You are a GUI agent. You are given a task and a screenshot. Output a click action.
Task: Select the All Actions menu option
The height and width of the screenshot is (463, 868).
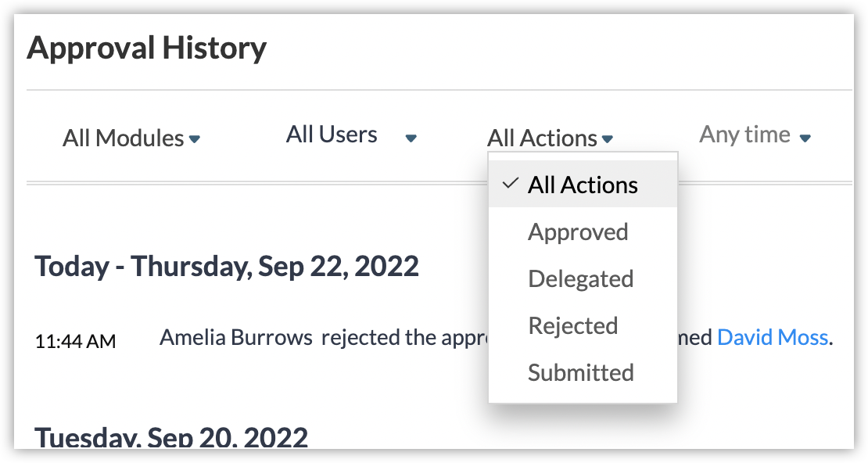pyautogui.click(x=583, y=185)
